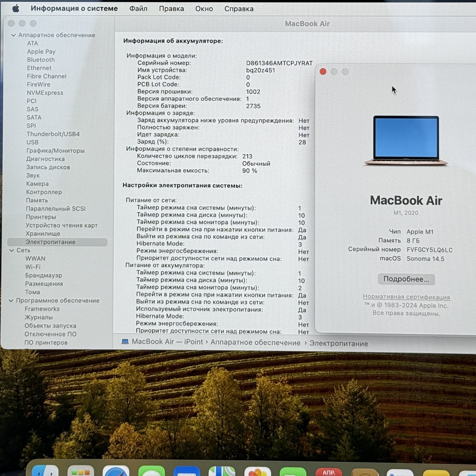The height and width of the screenshot is (476, 476).
Task: Select NVMExpress in the sidebar
Action: point(45,93)
